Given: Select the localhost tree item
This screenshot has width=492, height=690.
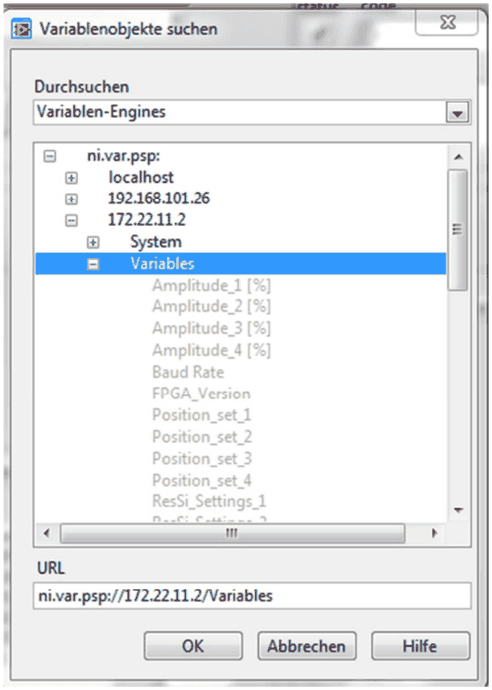Looking at the screenshot, I should [x=141, y=177].
